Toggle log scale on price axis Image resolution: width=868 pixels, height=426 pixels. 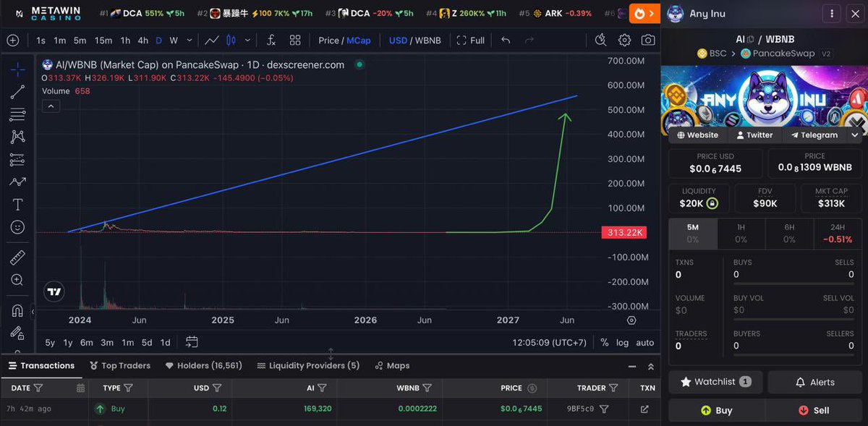(622, 342)
